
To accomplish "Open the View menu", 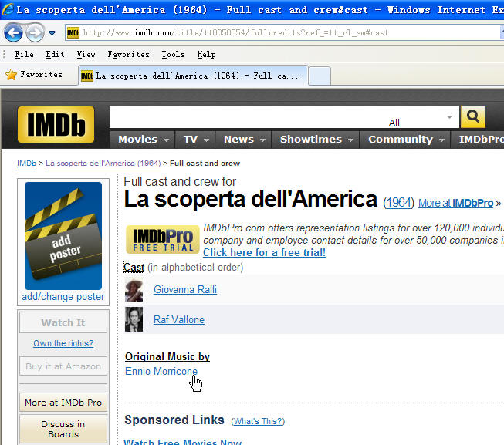I will (86, 54).
